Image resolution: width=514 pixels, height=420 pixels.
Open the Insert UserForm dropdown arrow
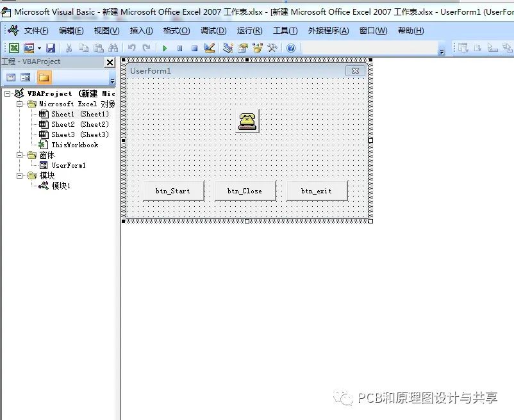click(39, 49)
